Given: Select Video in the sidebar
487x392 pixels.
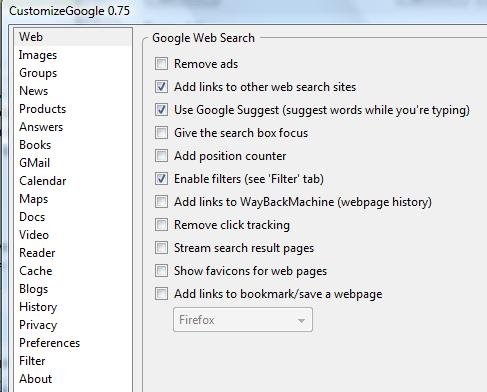Looking at the screenshot, I should (x=73, y=235).
